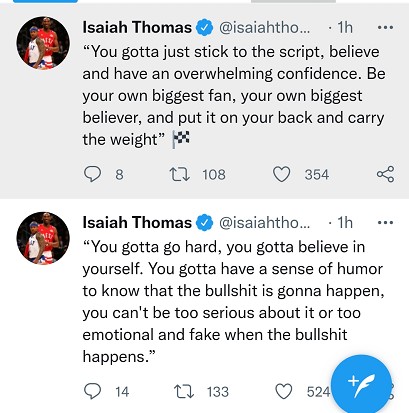
Task: Open Isaiah Thomas profile name on second tweet
Action: pyautogui.click(x=137, y=222)
